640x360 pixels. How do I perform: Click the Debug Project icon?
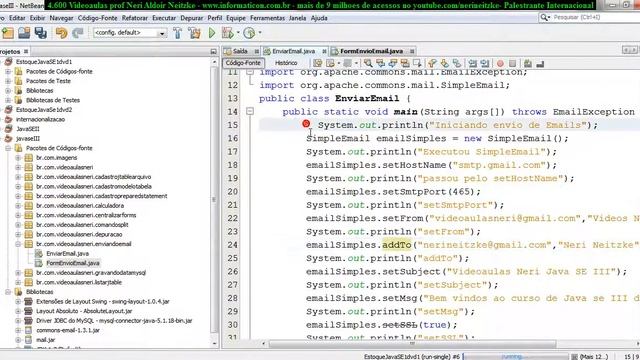pos(227,33)
